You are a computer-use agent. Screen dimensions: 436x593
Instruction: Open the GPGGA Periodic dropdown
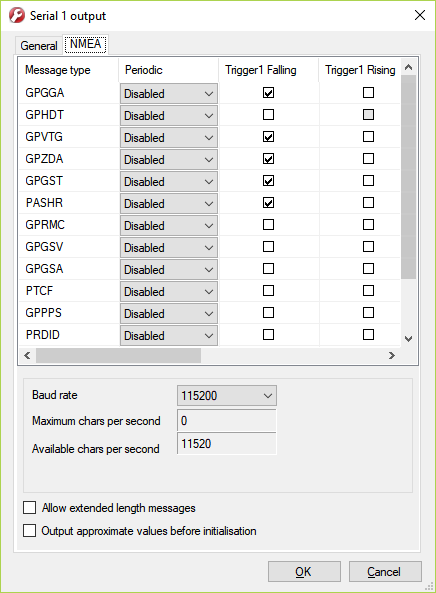169,93
